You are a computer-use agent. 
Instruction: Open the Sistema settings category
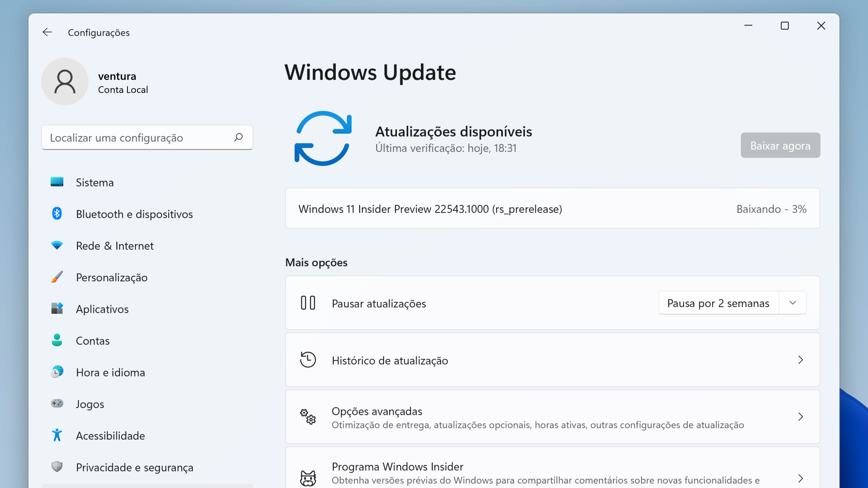click(x=147, y=182)
